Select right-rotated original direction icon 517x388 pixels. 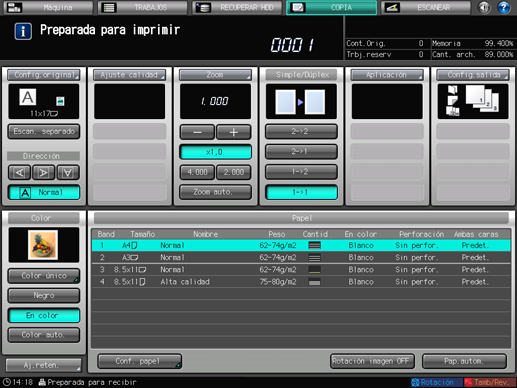43,172
